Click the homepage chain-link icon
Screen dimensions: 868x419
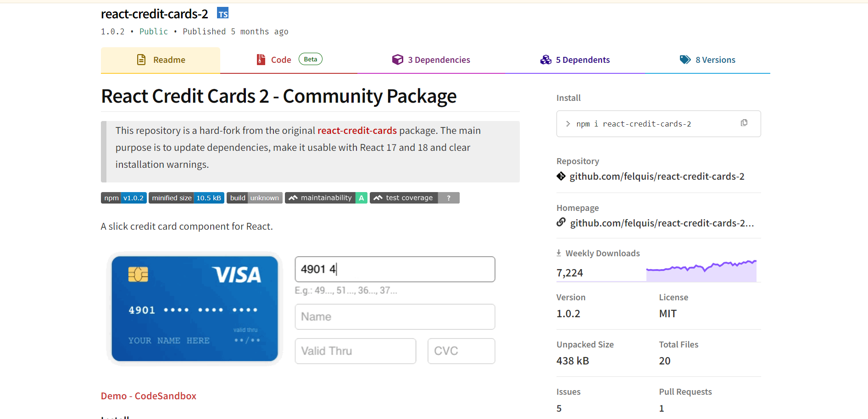(x=561, y=222)
